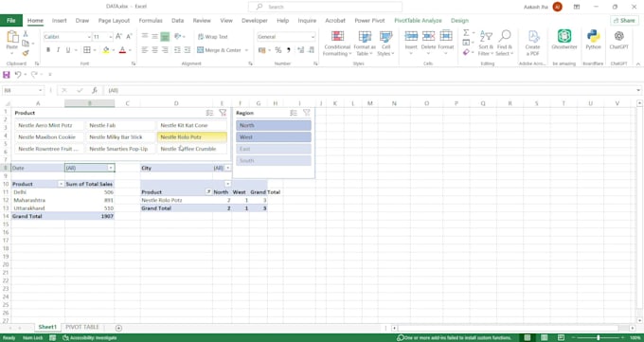The height and width of the screenshot is (342, 644).
Task: Click the ChatGPT add-in icon
Action: pyautogui.click(x=619, y=36)
